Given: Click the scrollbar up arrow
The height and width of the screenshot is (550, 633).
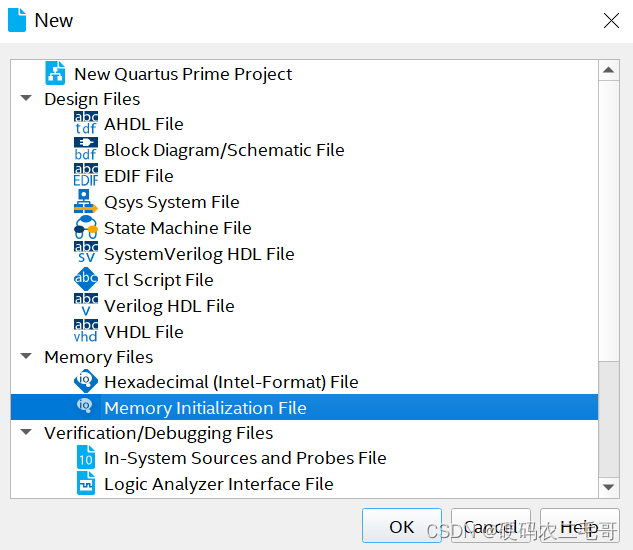Looking at the screenshot, I should click(609, 70).
